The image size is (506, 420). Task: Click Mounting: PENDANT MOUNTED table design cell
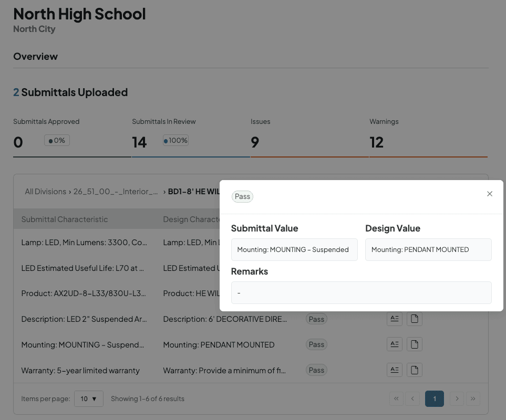pyautogui.click(x=219, y=344)
